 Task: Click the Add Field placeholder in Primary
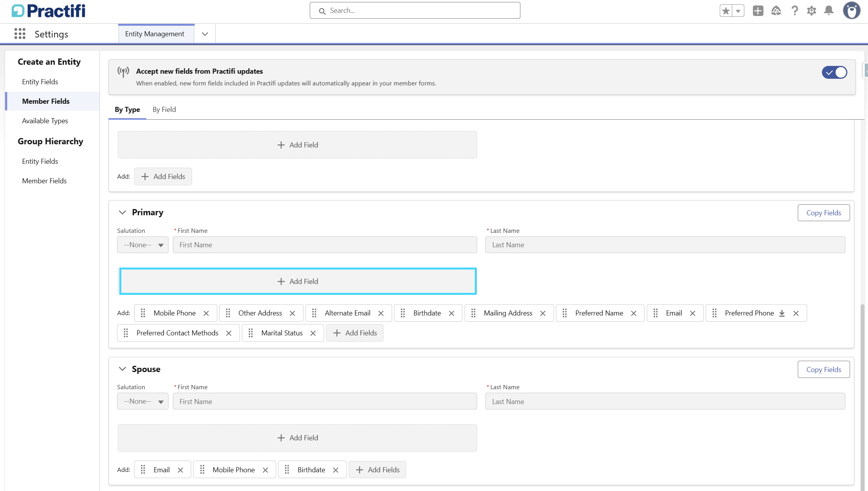tap(298, 281)
